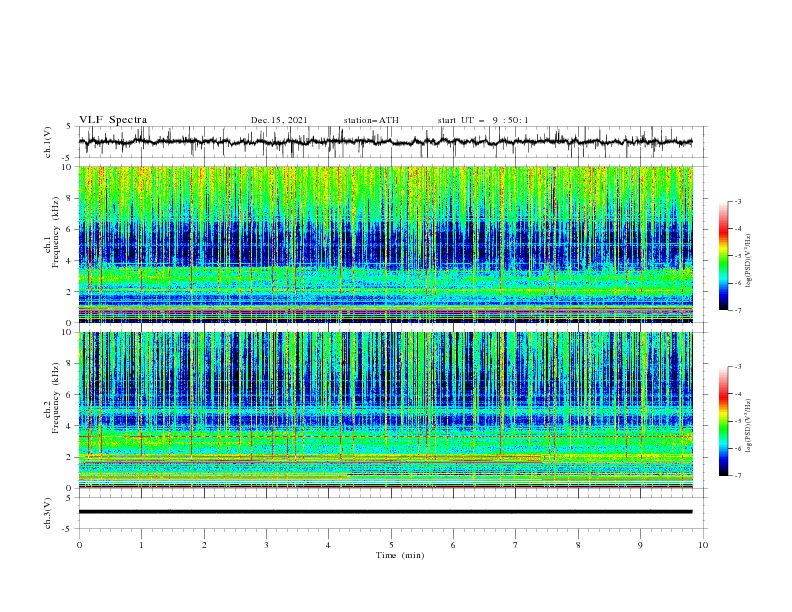Click the "10" kHz tick of ch.2 spectrogram

(x=68, y=332)
